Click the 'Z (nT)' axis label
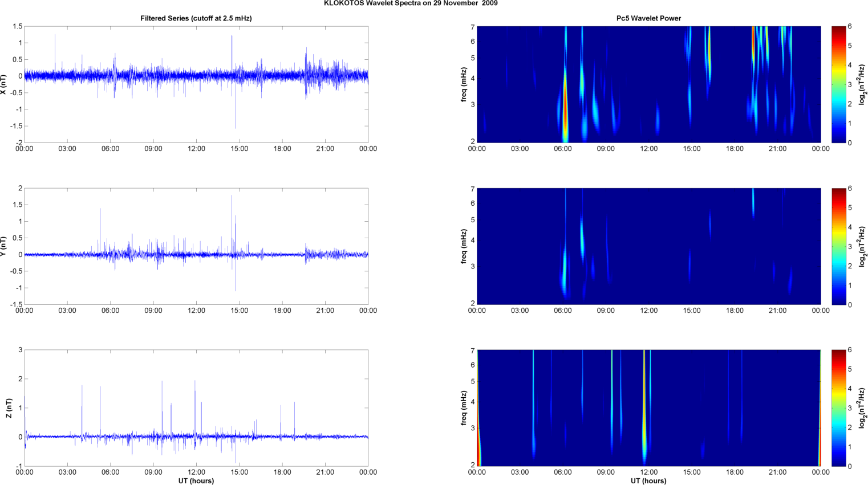 coord(9,408)
